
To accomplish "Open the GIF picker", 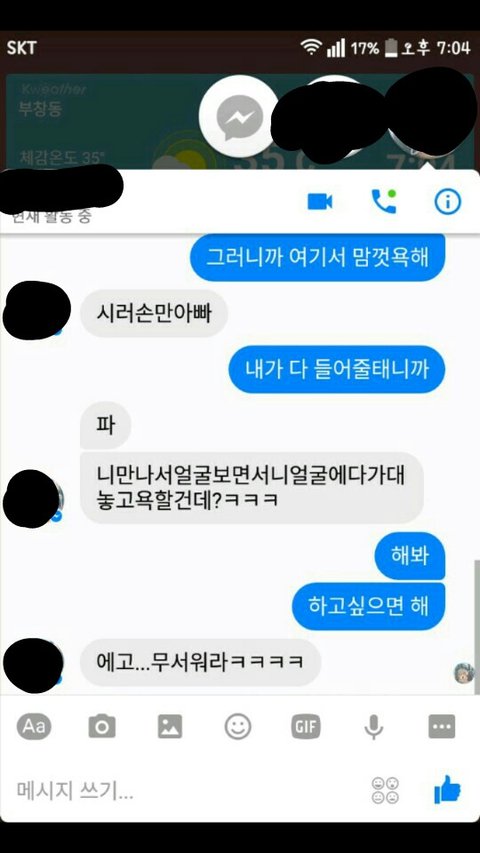I will [306, 726].
